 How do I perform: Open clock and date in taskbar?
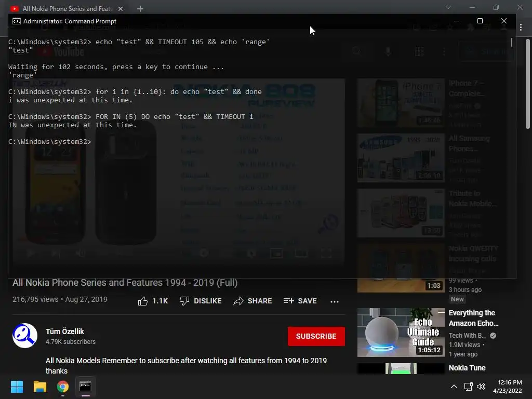pyautogui.click(x=507, y=387)
